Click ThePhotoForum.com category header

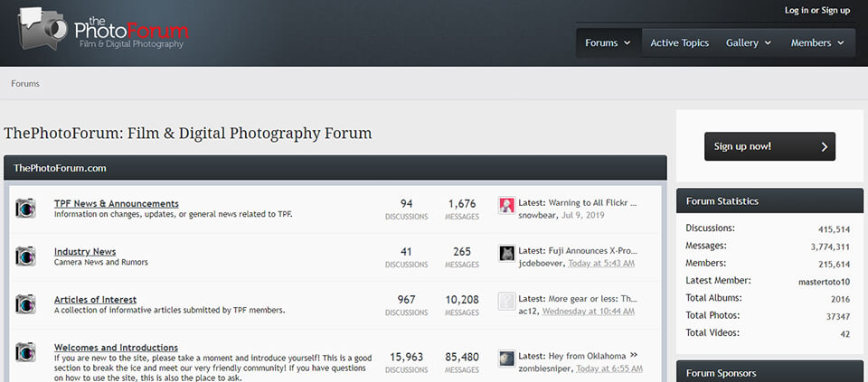coord(335,168)
